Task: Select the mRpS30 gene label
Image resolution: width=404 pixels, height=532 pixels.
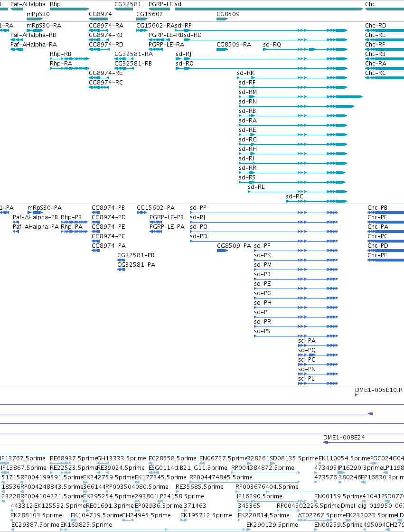Action: 38,14
